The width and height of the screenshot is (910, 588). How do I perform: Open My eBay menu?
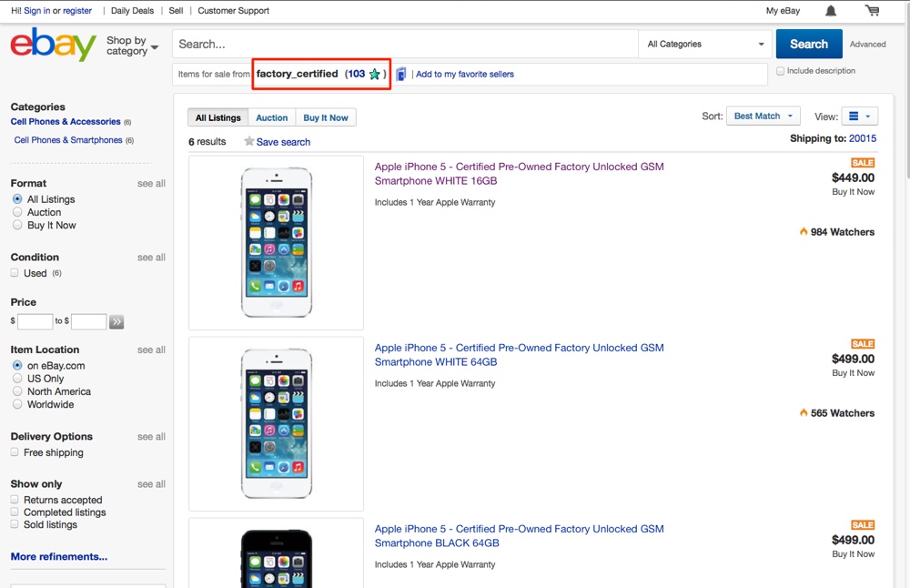(783, 10)
